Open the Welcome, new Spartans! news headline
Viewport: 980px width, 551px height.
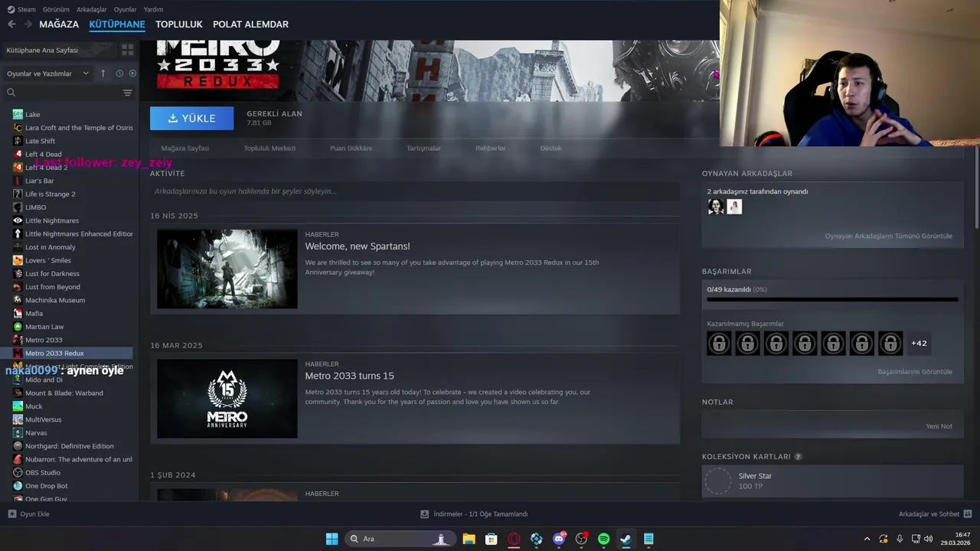point(358,246)
